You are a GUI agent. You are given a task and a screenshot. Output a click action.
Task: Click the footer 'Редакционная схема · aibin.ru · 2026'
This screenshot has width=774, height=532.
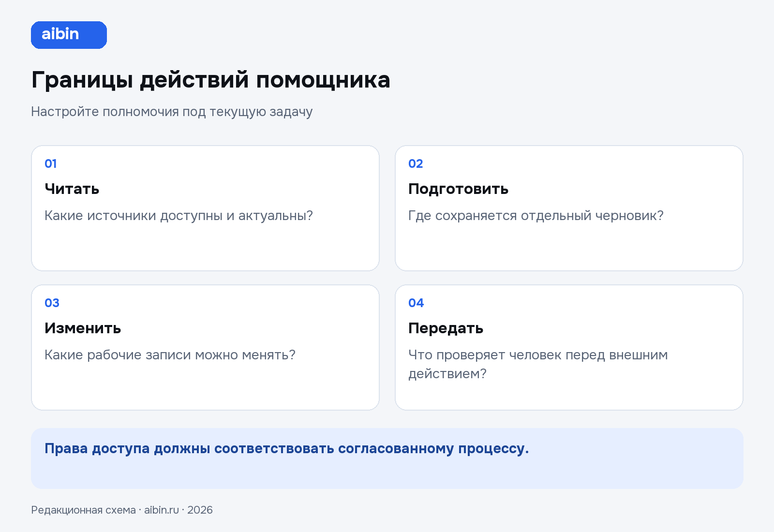(122, 510)
